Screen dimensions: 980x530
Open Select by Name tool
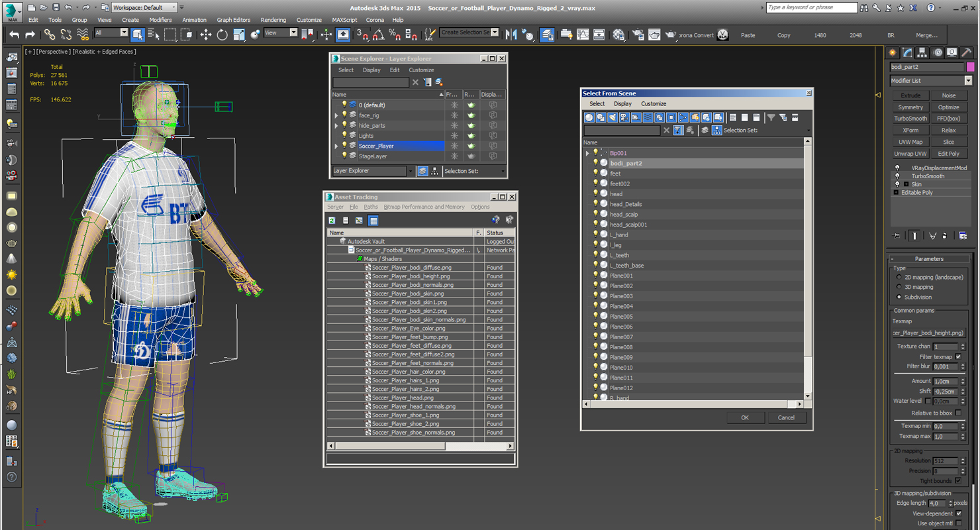coord(154,34)
